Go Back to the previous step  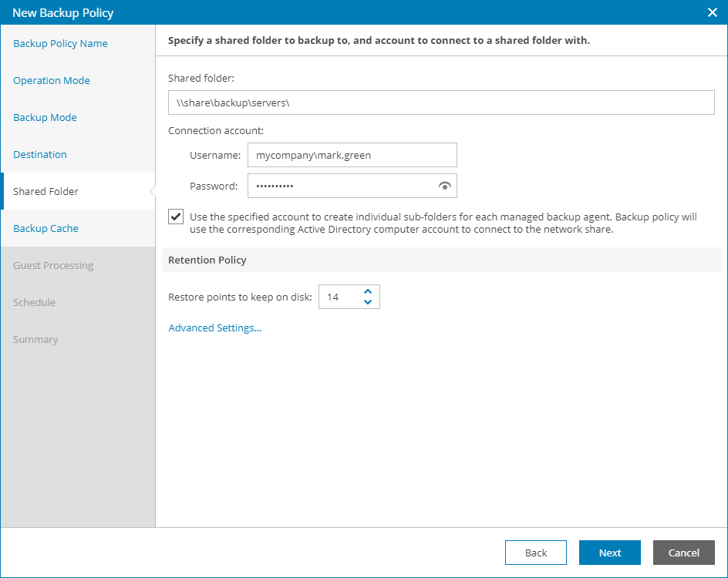coord(536,553)
